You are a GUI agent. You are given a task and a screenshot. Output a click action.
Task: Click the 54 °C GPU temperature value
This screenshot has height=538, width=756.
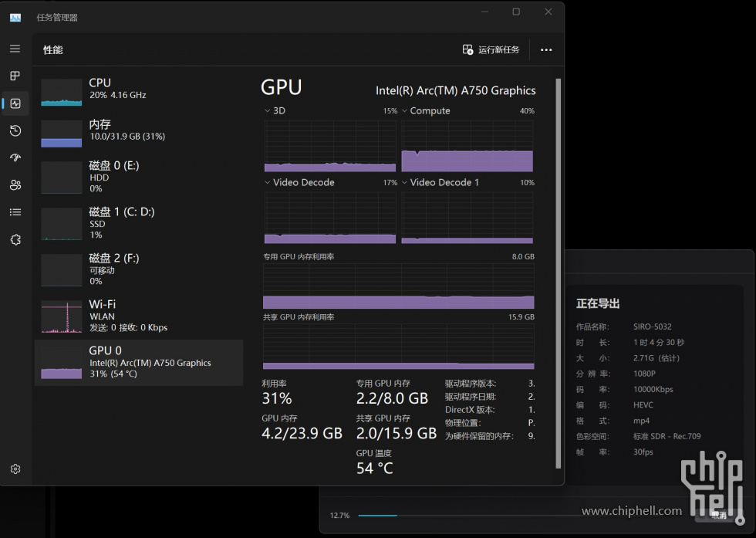[375, 468]
